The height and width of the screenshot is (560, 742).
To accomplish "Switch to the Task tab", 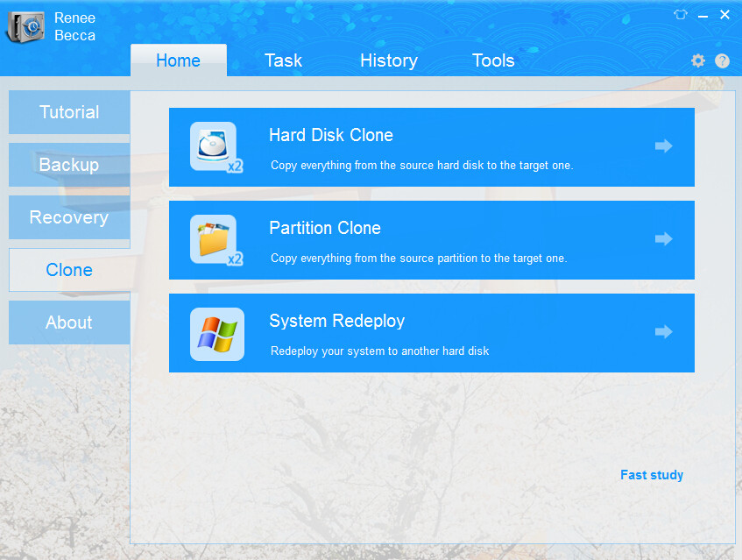I will click(283, 60).
